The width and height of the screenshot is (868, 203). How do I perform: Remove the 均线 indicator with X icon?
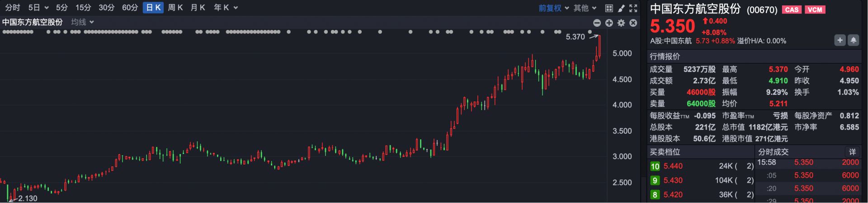pos(633,23)
